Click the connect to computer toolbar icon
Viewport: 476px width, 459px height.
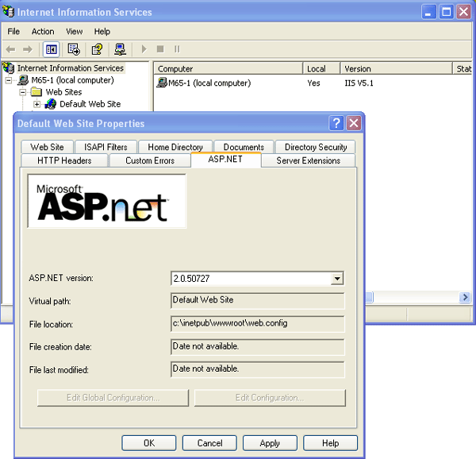point(120,49)
